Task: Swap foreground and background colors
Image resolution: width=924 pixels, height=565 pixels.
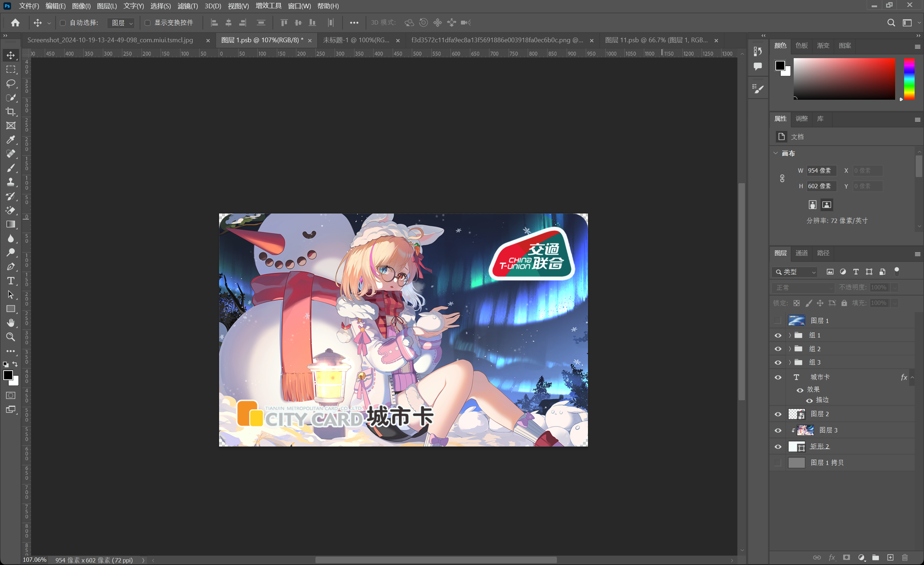Action: (15, 364)
